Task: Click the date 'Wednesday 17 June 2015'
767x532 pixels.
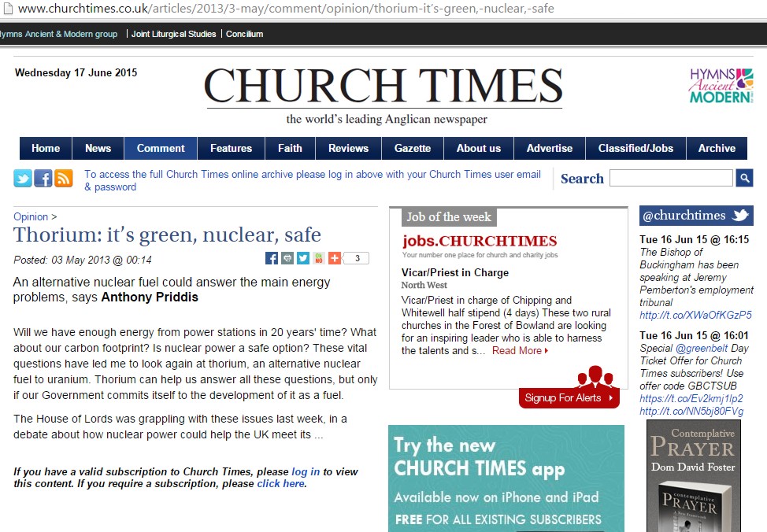Action: point(76,73)
